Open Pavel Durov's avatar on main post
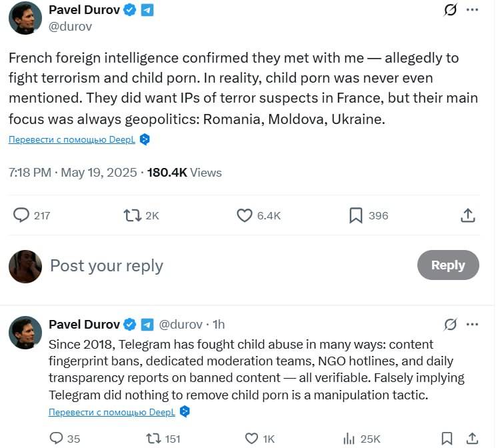Screen dimensions: 496x448 pyautogui.click(x=25, y=18)
